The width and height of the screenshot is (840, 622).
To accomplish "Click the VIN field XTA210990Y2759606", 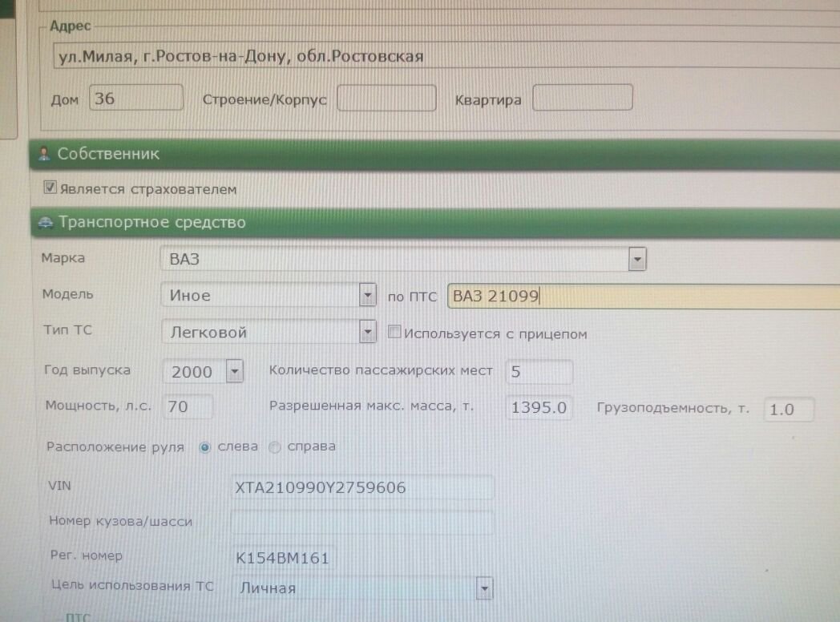I will (362, 487).
